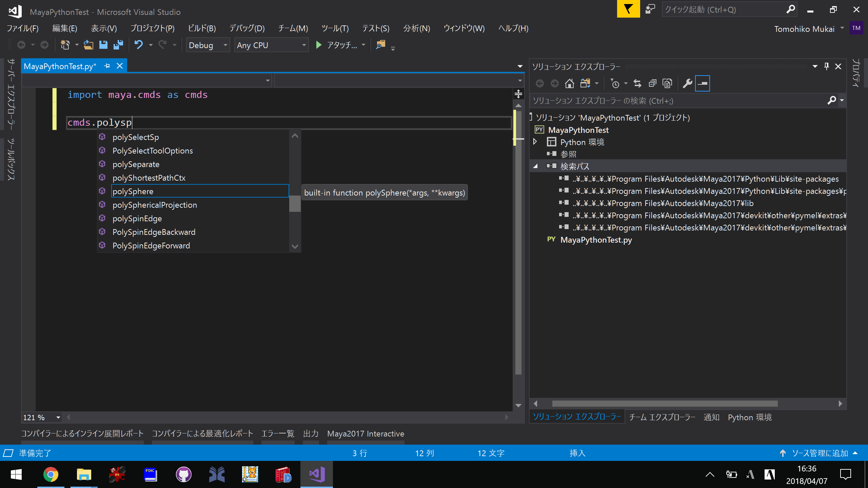Screen dimensions: 868x488
Task: Click the completion list scrollbar thumb
Action: tap(295, 204)
